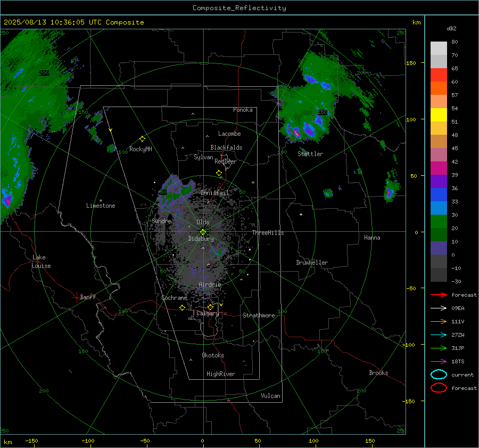
Task: Click the Blackfalds city label
Action: (x=226, y=148)
